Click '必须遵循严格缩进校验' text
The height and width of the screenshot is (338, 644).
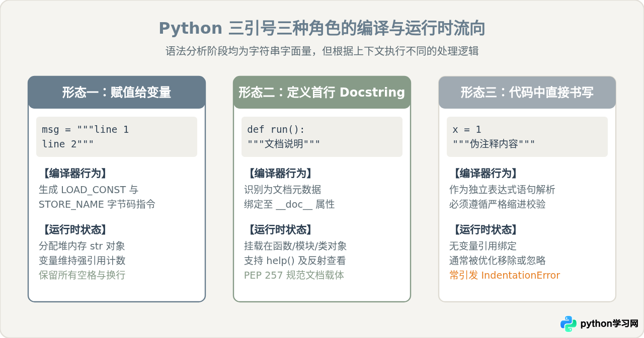click(498, 204)
